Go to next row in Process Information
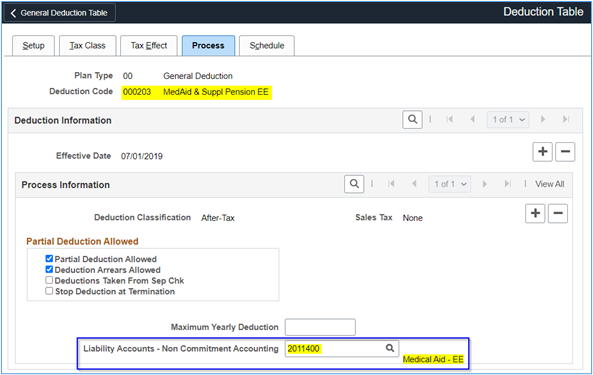This screenshot has width=593, height=375. 484,184
